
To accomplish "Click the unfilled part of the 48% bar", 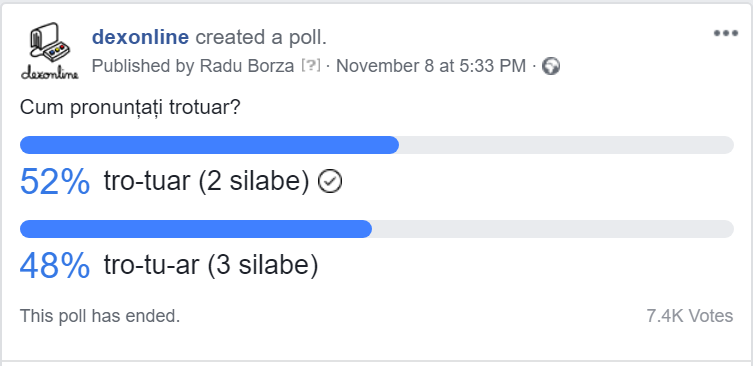I will [x=553, y=229].
